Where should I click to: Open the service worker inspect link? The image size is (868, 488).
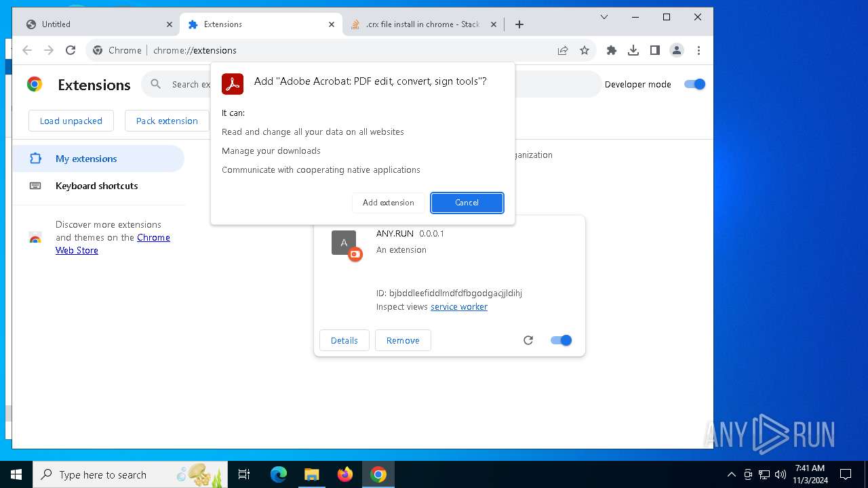coord(459,307)
